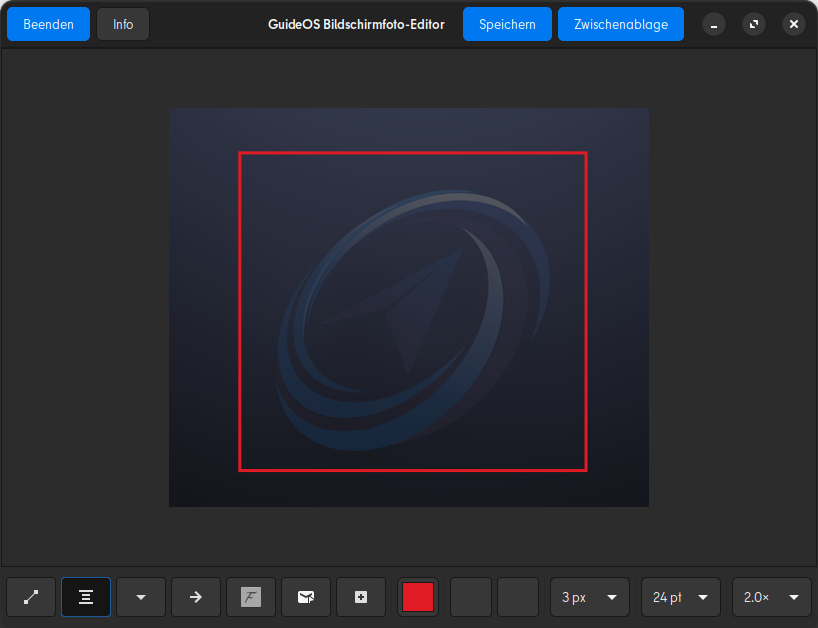Click the Beenden button

tap(48, 24)
